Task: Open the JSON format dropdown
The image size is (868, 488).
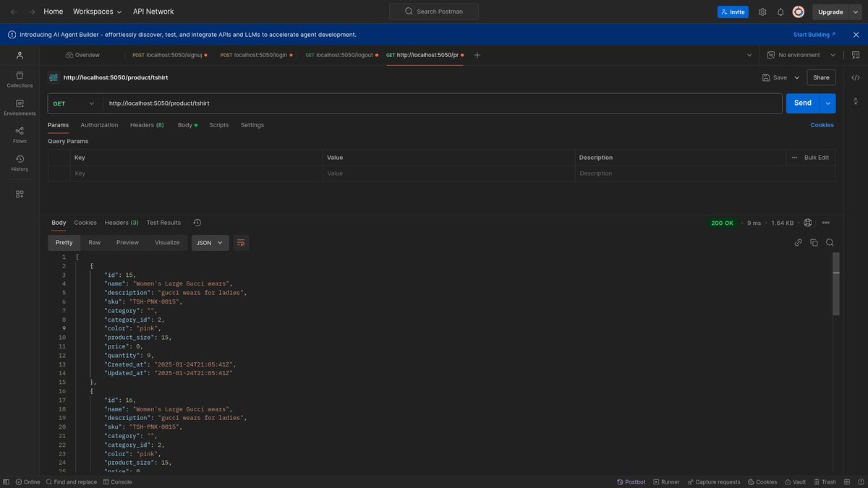Action: [x=210, y=243]
